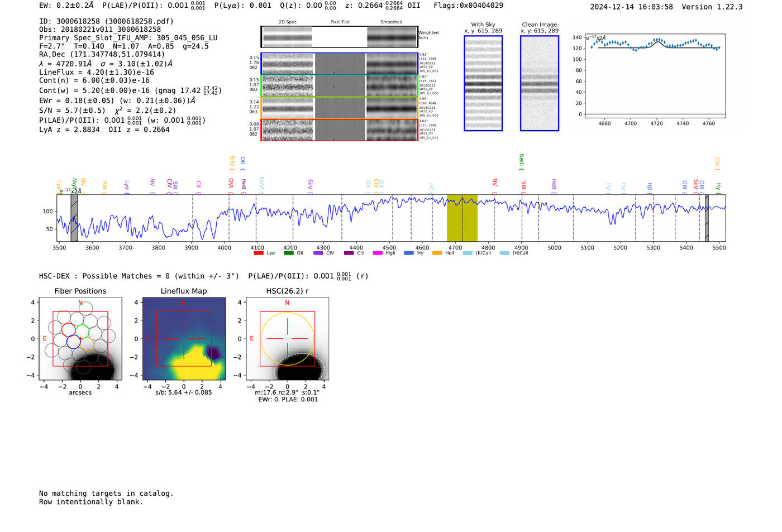This screenshot has height=532, width=782.
Task: Click the red Lyα legend swatch
Action: (x=258, y=253)
